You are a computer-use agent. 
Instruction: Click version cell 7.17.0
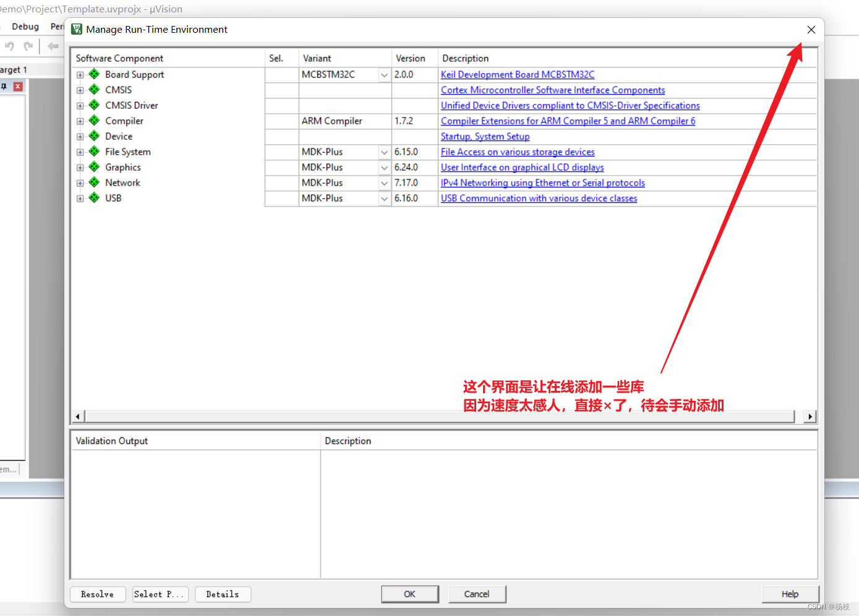pyautogui.click(x=415, y=183)
